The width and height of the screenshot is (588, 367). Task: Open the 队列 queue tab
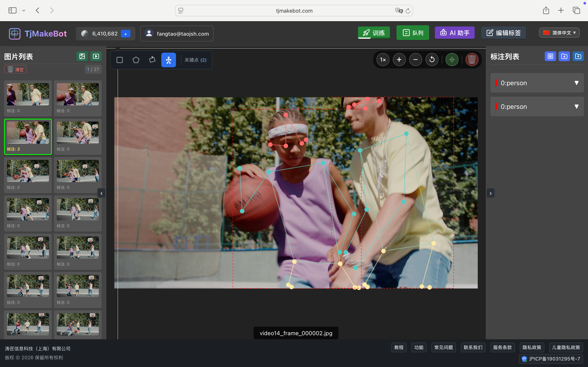pyautogui.click(x=413, y=33)
